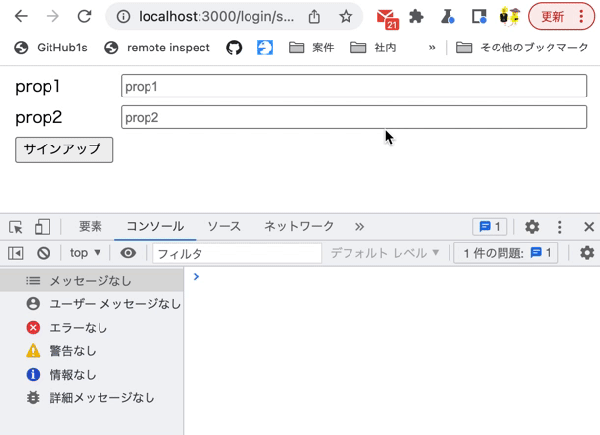Open the 案件 bookmark folder

311,47
